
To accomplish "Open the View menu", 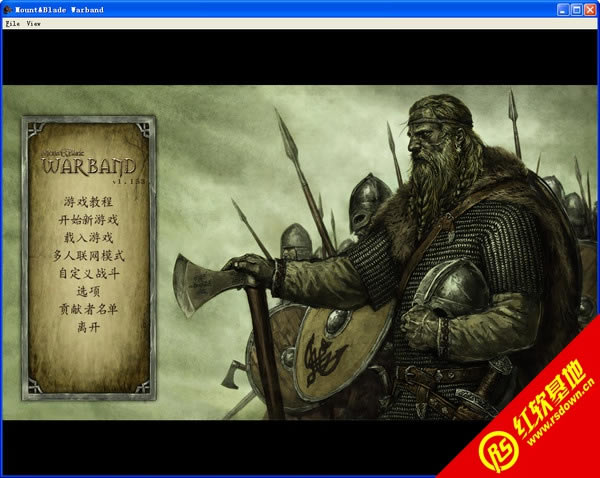I will pyautogui.click(x=33, y=22).
